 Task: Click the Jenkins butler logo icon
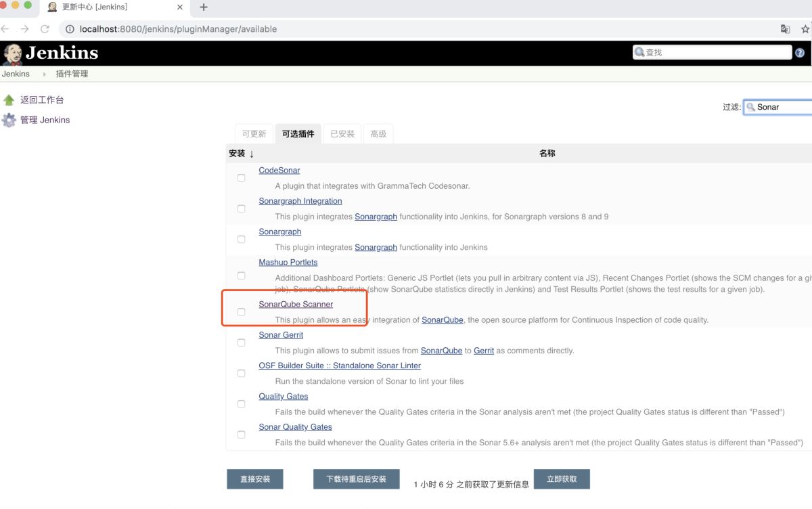[x=12, y=53]
